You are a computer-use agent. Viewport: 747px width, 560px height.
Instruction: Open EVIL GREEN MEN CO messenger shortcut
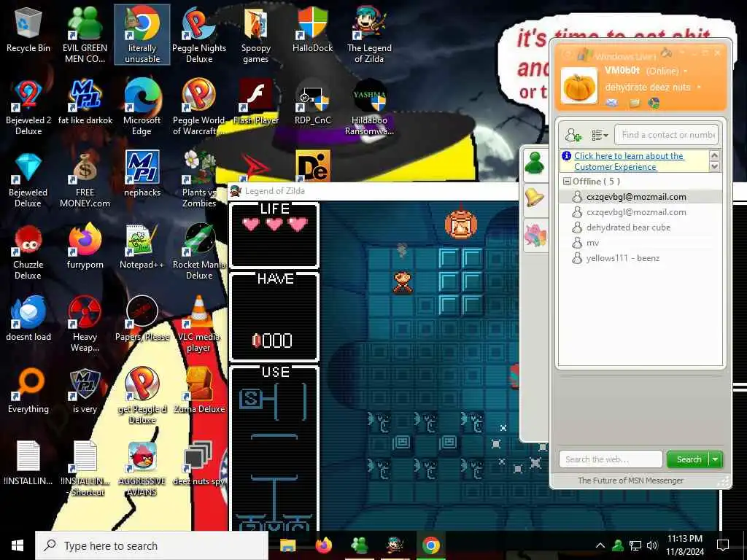[85, 34]
